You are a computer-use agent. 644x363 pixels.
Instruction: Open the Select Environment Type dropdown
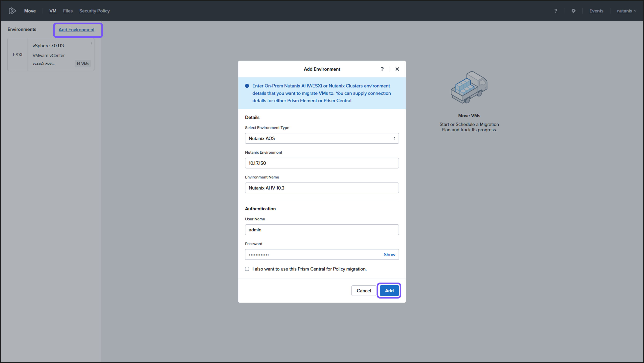click(x=321, y=138)
